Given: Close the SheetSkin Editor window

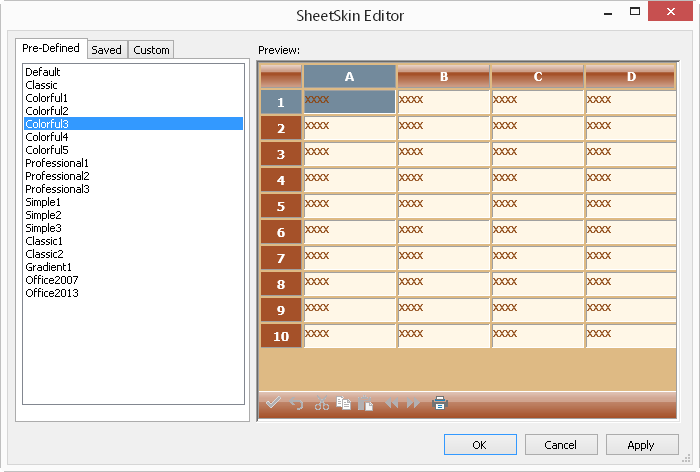Looking at the screenshot, I should 670,12.
